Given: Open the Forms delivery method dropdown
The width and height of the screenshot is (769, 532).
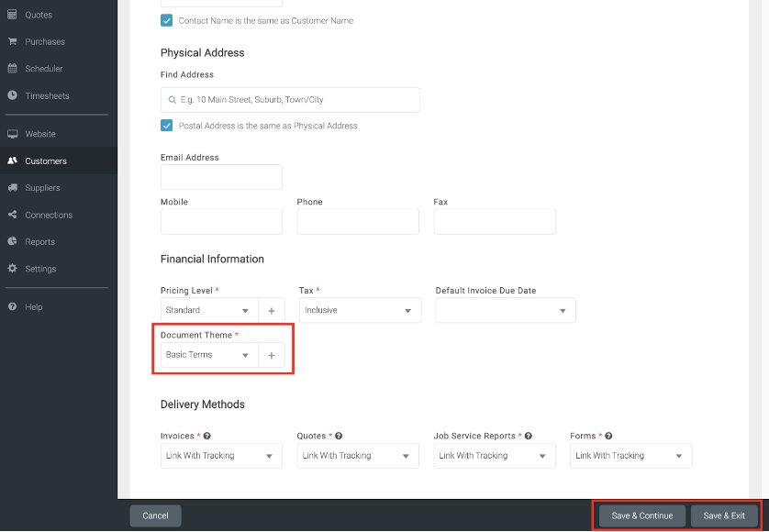Looking at the screenshot, I should pyautogui.click(x=631, y=456).
